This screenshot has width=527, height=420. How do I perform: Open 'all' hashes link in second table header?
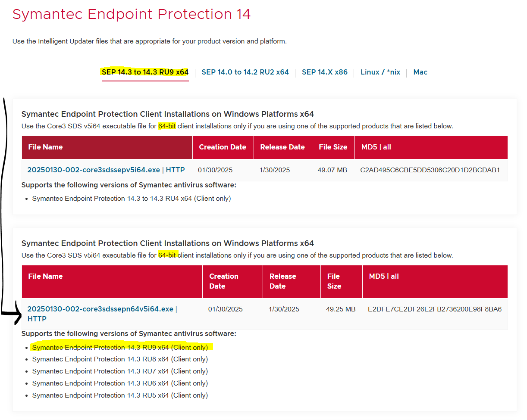click(395, 276)
